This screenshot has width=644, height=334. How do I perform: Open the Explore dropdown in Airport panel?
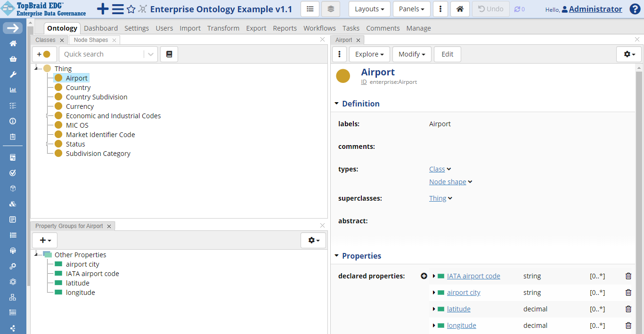pos(369,54)
